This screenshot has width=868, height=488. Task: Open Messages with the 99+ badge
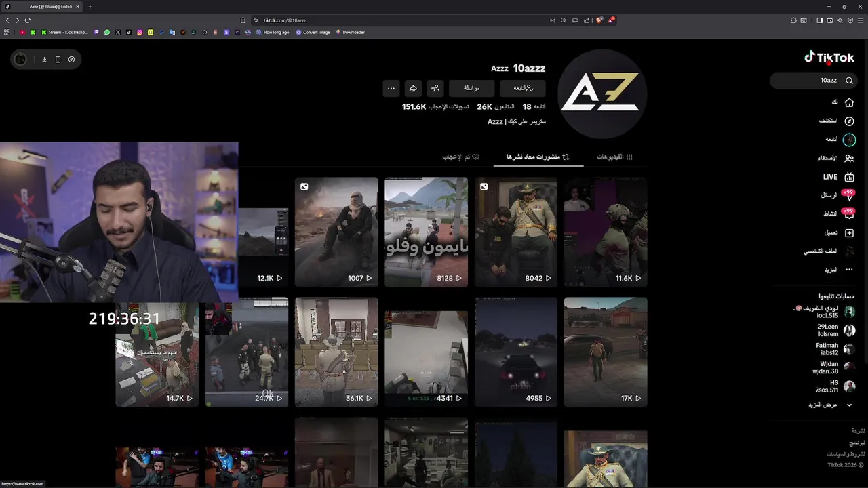coord(838,195)
